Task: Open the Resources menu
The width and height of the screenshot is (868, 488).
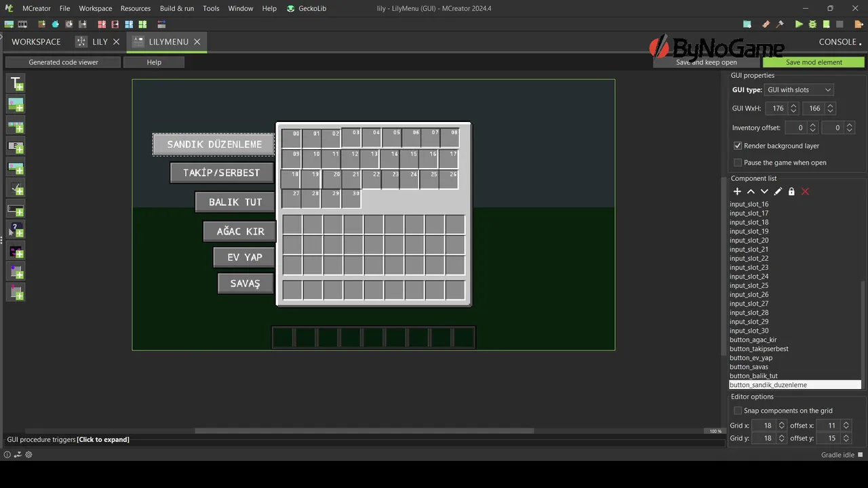Action: (136, 8)
